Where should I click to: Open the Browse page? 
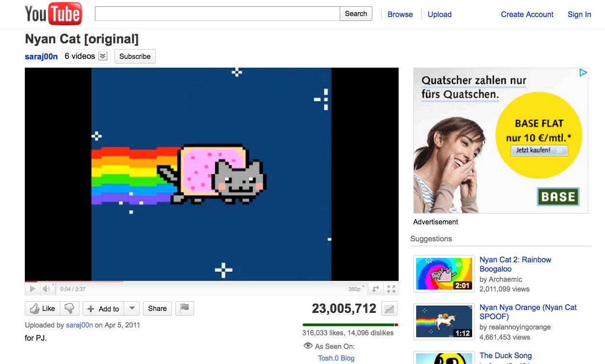coord(400,14)
